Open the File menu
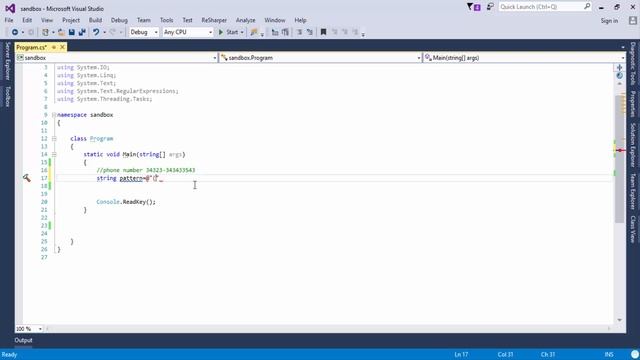 [9, 20]
